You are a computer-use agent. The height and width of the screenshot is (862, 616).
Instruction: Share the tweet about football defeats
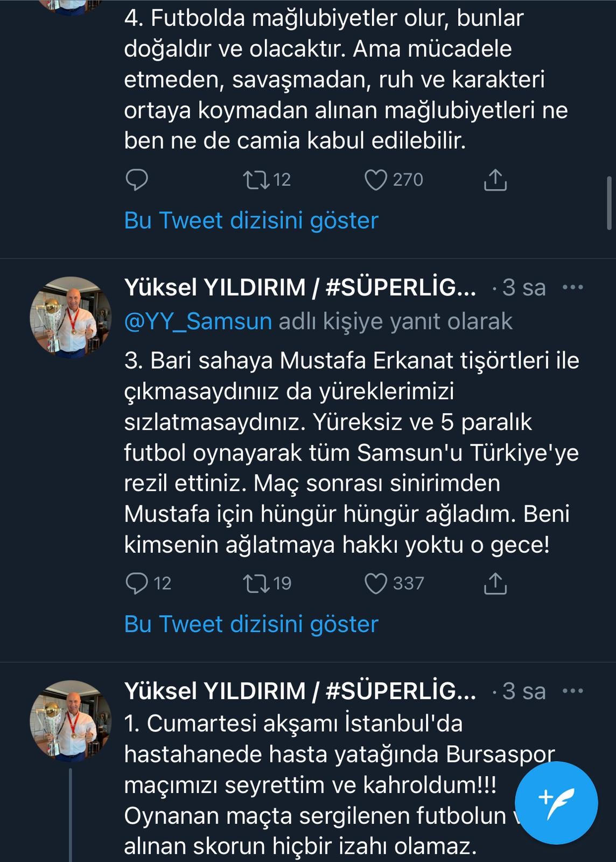495,180
